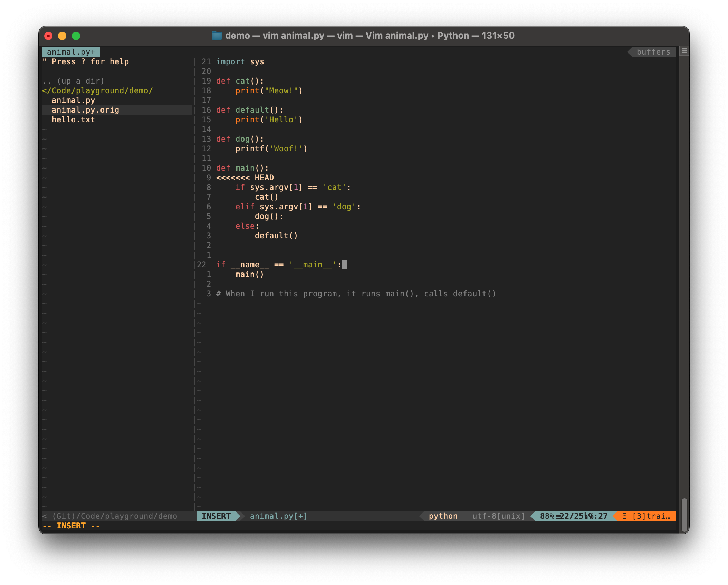Switch to the animal.py+ tab
The width and height of the screenshot is (728, 585).
tap(70, 51)
